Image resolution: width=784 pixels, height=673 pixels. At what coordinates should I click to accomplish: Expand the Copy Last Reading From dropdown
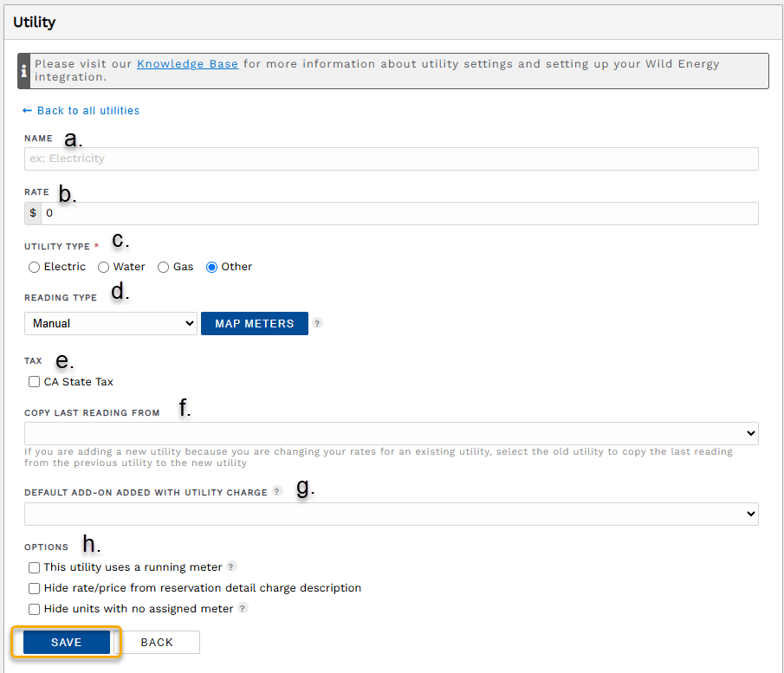click(391, 433)
